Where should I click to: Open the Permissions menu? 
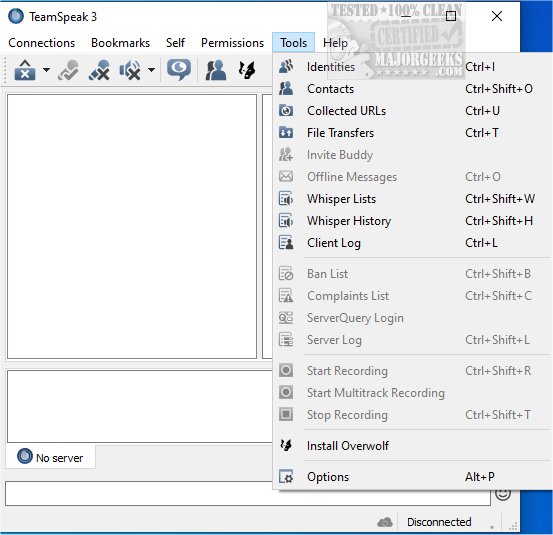click(232, 43)
